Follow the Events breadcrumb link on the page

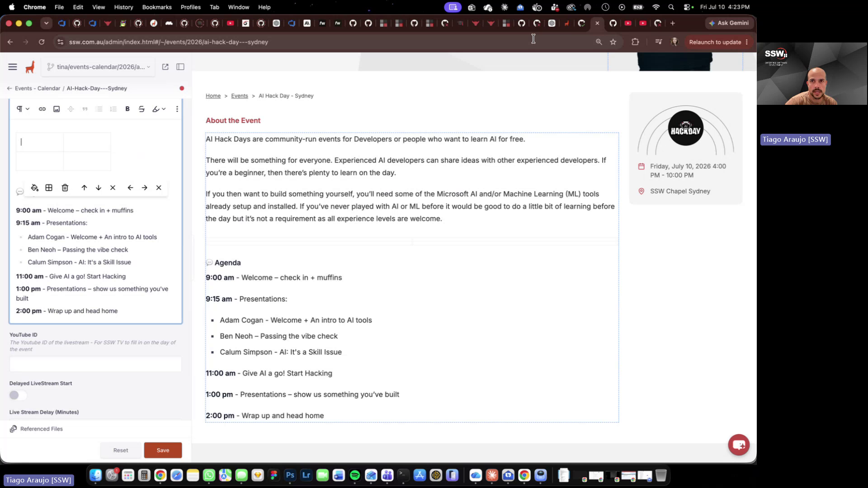pos(240,96)
